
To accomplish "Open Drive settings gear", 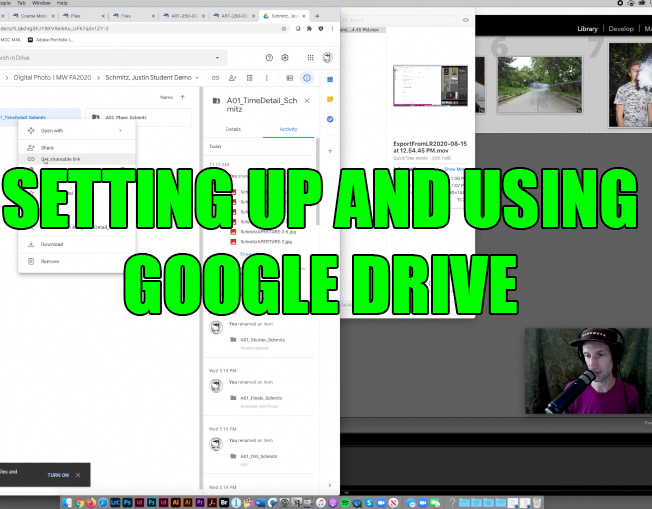I will (x=285, y=58).
